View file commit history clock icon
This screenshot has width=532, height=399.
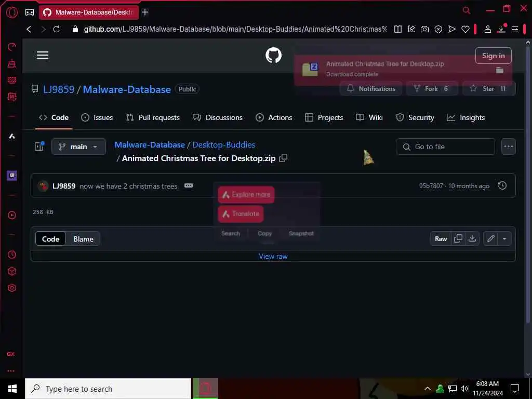pos(502,185)
